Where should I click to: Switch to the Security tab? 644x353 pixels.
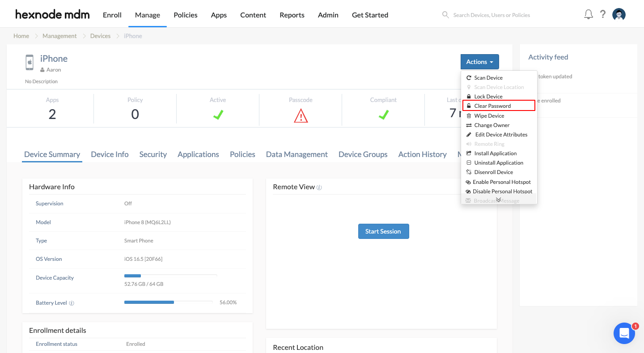(x=153, y=154)
